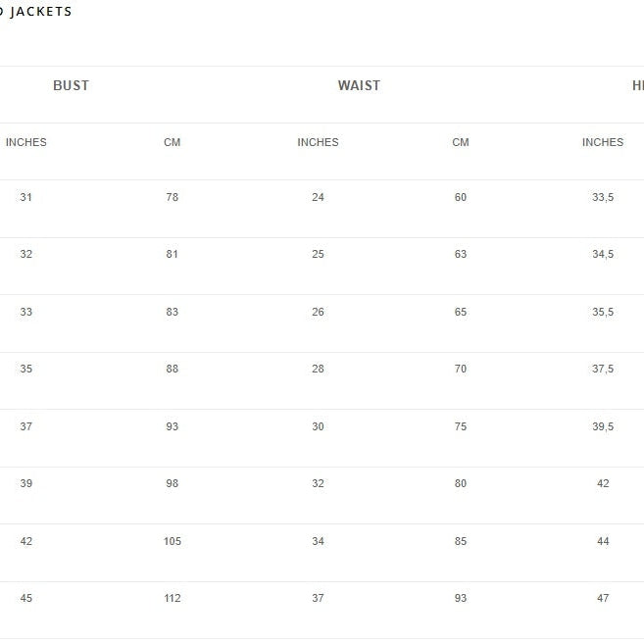Click waist inches value 28
The height and width of the screenshot is (644, 644).
[318, 369]
